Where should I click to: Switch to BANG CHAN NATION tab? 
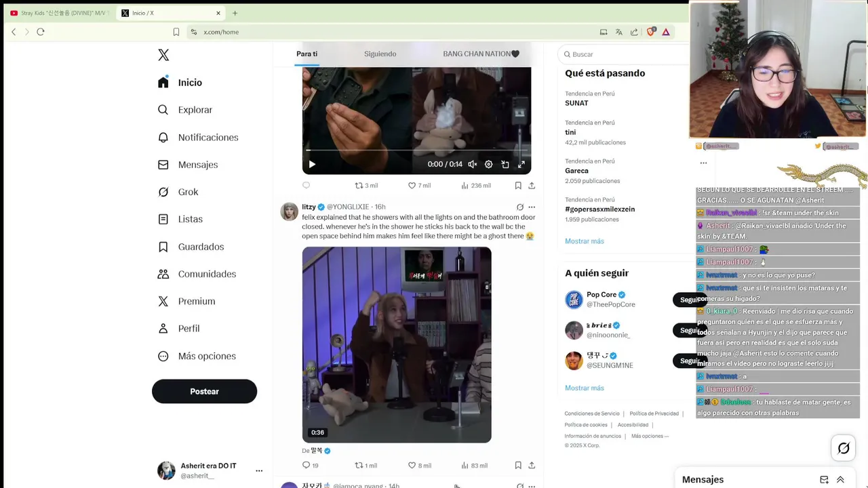click(x=481, y=54)
